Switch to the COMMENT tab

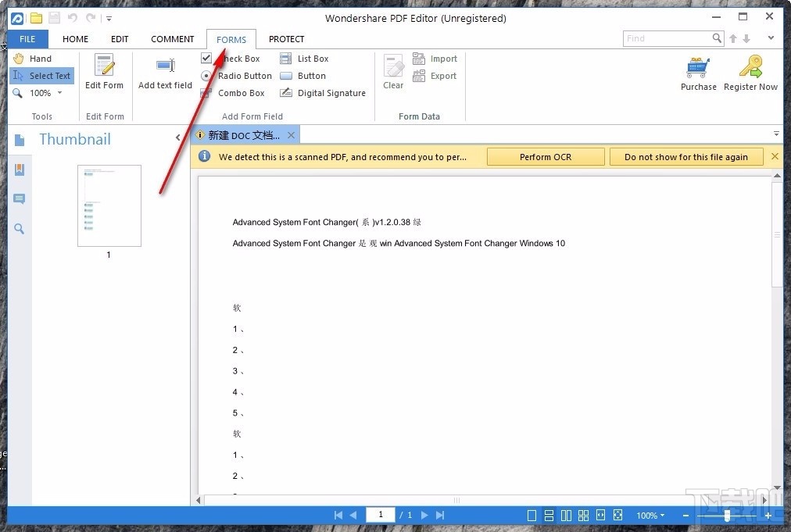coord(173,39)
